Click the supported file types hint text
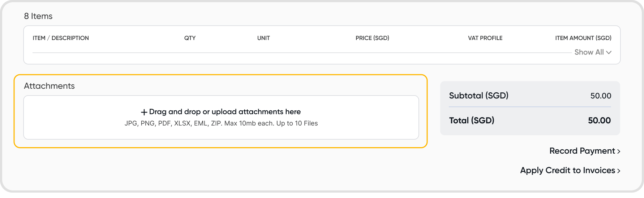The width and height of the screenshot is (644, 198). [x=221, y=123]
